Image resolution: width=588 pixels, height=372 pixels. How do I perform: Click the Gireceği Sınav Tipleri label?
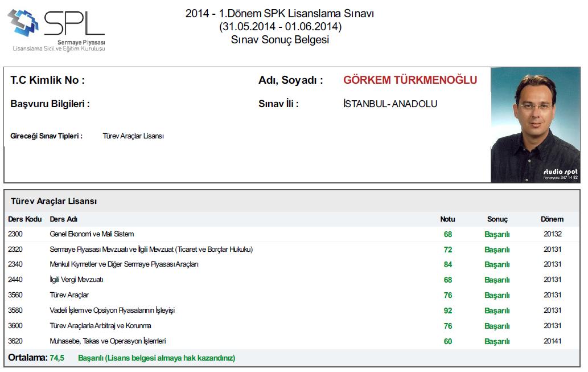point(46,136)
